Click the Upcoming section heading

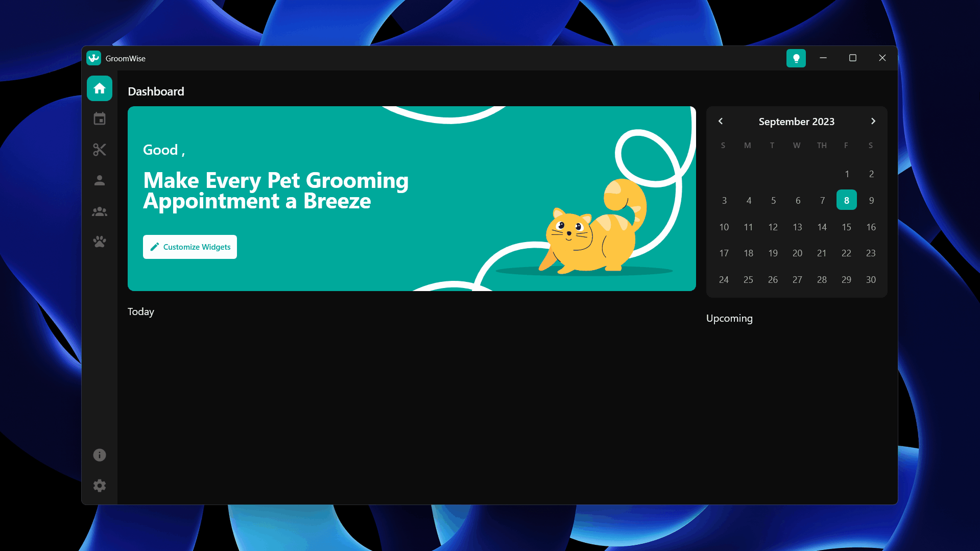(729, 319)
